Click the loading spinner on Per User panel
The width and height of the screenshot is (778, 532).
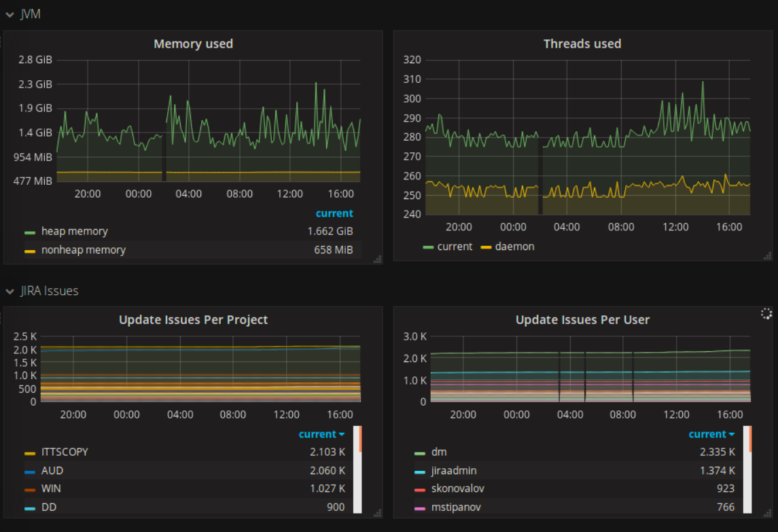click(766, 313)
